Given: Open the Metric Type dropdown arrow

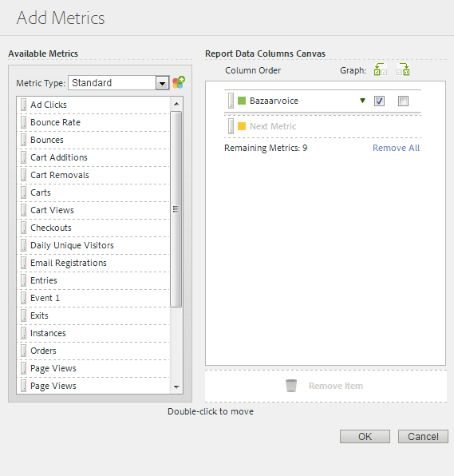Looking at the screenshot, I should coord(162,83).
